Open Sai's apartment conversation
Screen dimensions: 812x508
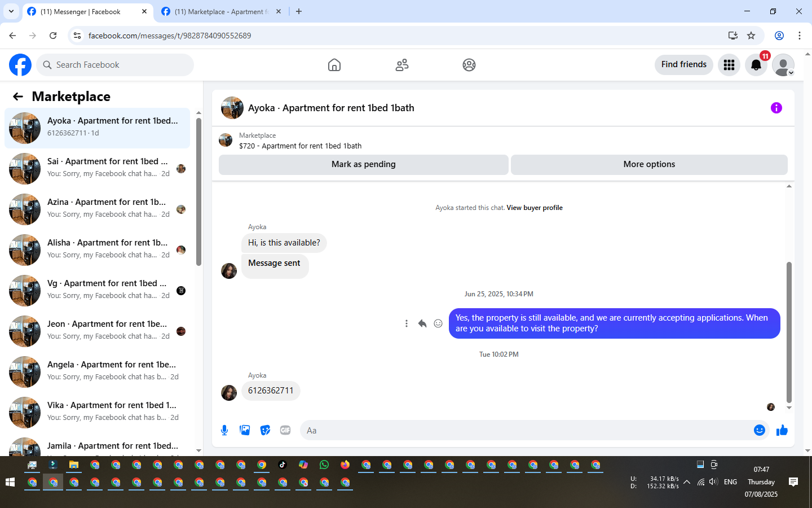tap(97, 169)
